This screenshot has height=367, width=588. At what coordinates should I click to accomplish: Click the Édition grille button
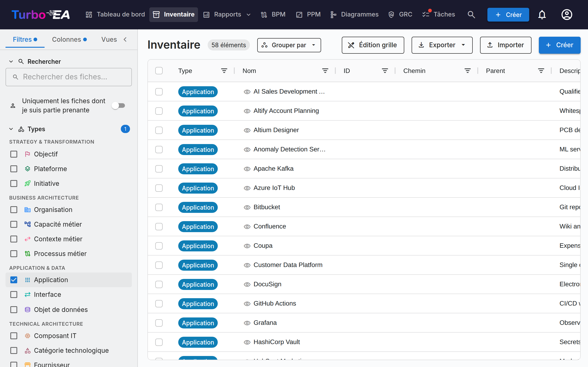(373, 45)
